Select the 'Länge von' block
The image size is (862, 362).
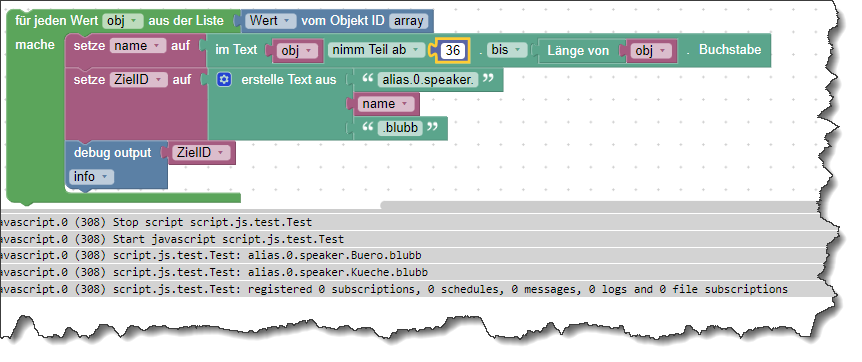(578, 51)
